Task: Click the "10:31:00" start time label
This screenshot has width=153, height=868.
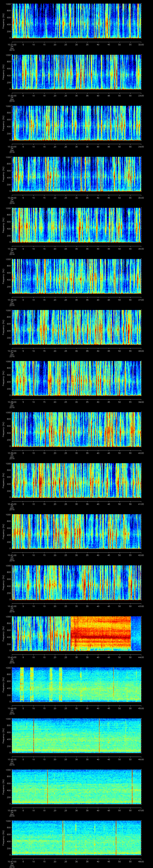Action: (12, 44)
